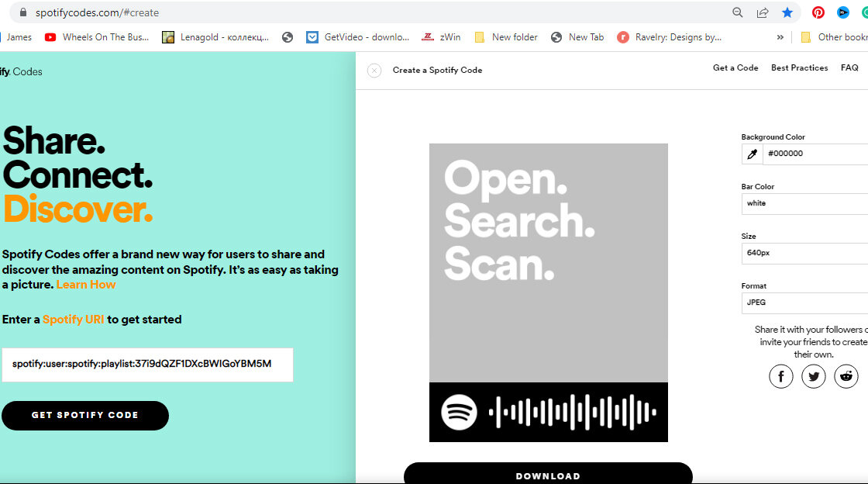
Task: Click the Spotify URI input field
Action: point(147,365)
